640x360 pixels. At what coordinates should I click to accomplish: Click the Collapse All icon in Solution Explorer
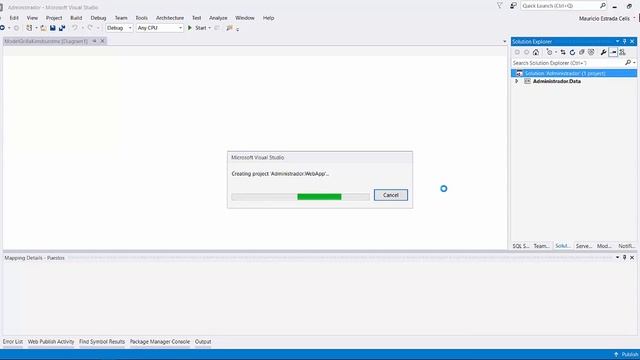[582, 52]
